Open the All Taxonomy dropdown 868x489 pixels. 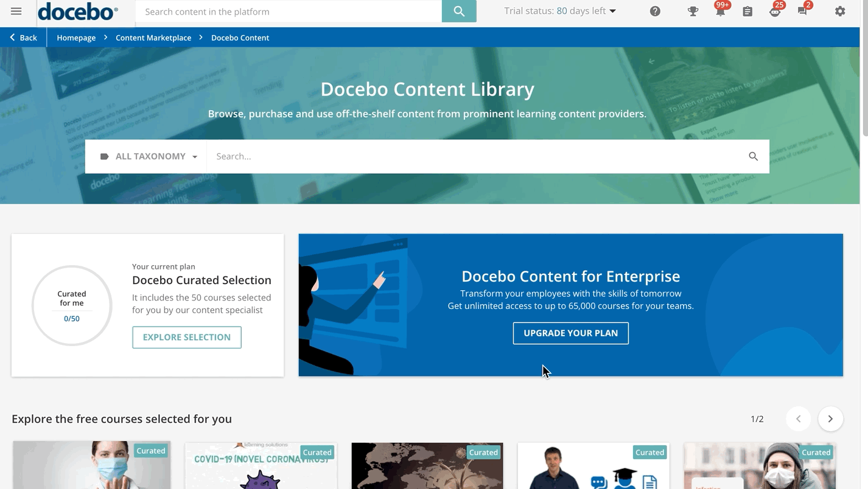tap(149, 156)
